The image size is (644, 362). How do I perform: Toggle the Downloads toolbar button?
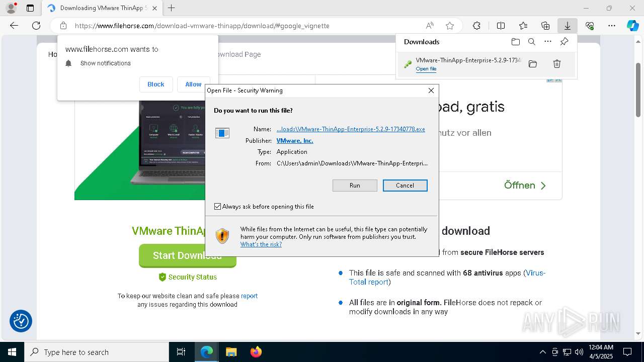568,26
